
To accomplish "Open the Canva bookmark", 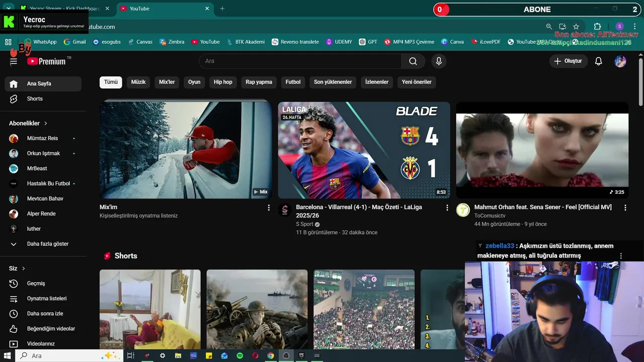I will 452,42.
